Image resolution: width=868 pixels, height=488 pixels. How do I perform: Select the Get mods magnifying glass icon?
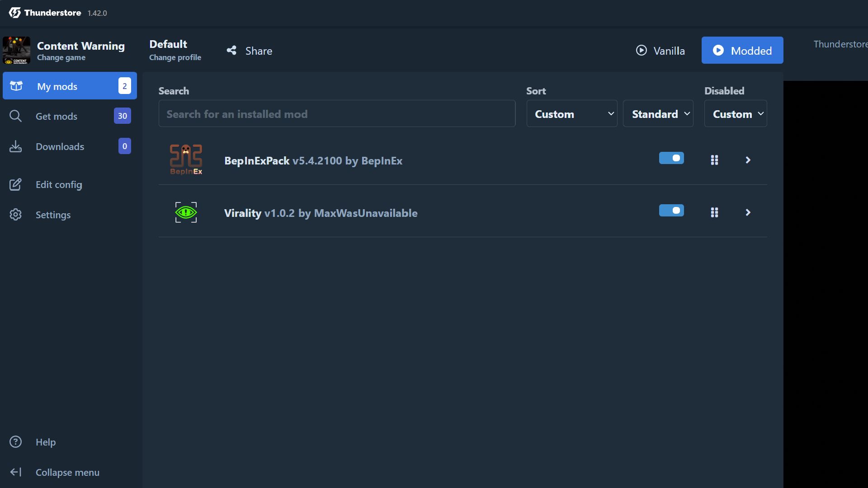tap(16, 116)
